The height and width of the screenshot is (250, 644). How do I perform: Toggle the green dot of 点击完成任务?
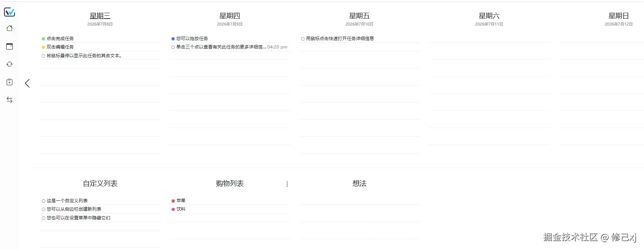(x=43, y=39)
